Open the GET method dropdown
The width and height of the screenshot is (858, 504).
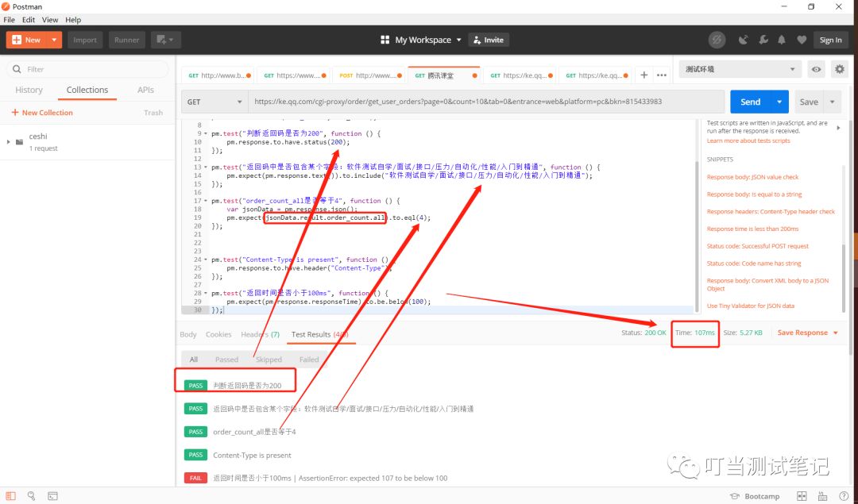(x=214, y=102)
